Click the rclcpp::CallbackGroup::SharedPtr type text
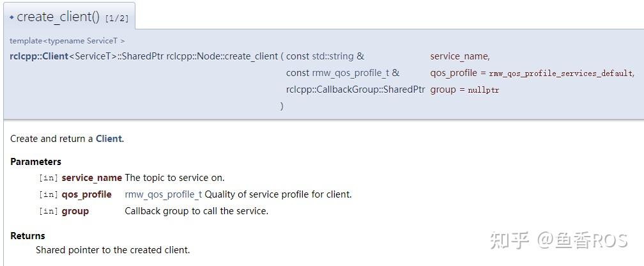This screenshot has width=644, height=266. pyautogui.click(x=355, y=90)
